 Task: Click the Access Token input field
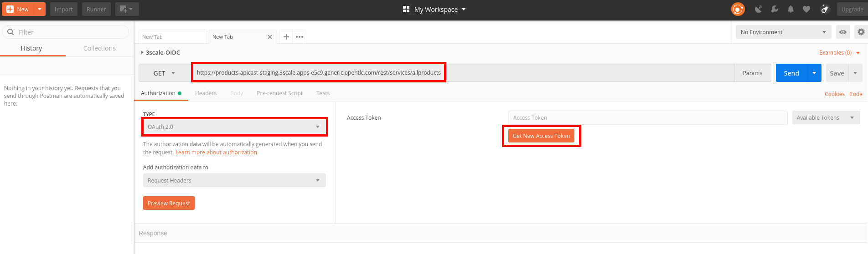coord(647,117)
